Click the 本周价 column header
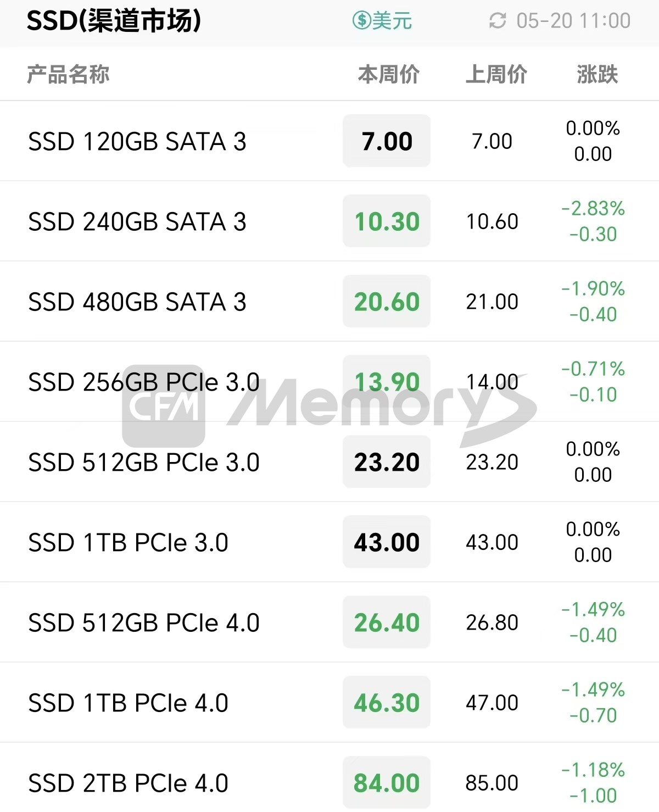 (x=388, y=74)
